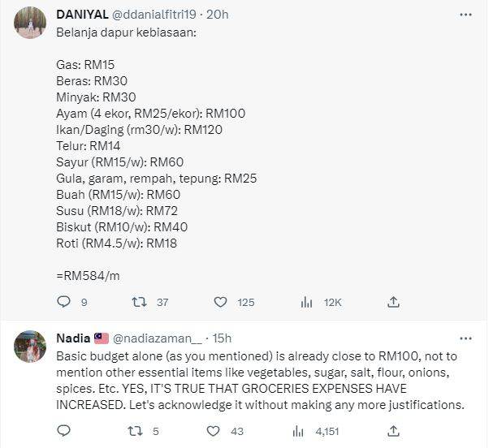Retweet DANIYAL's grocery list tweet
Screen dimensions: 489x448
click(139, 302)
